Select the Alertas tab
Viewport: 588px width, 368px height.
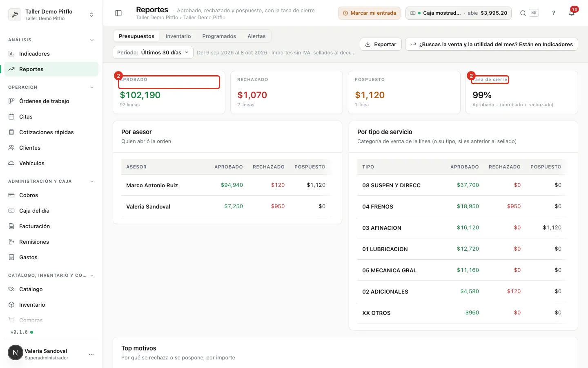256,36
